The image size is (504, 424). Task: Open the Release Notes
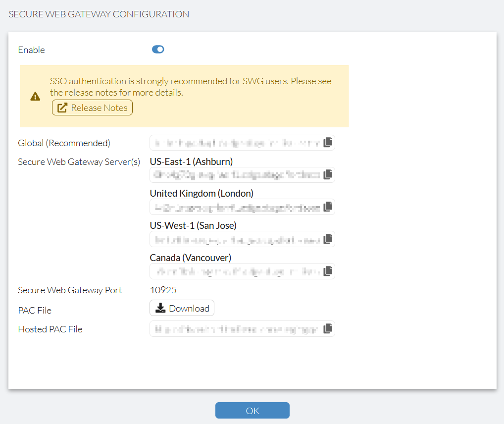(x=92, y=107)
